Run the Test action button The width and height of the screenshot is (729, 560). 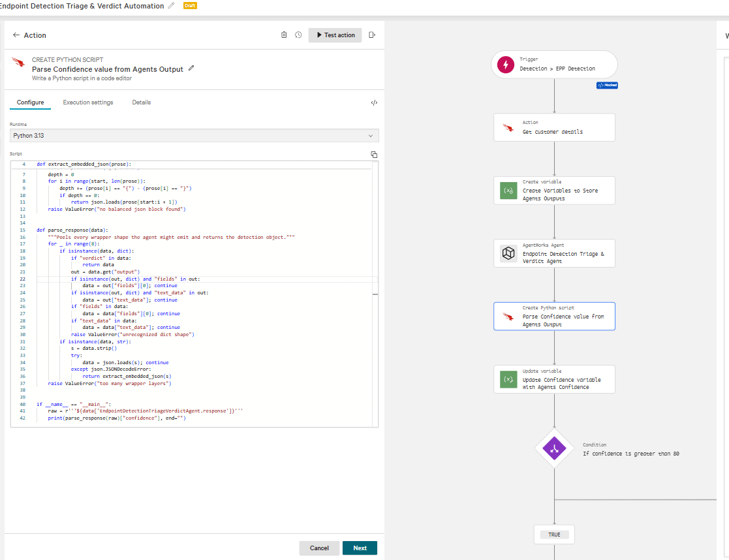[335, 35]
